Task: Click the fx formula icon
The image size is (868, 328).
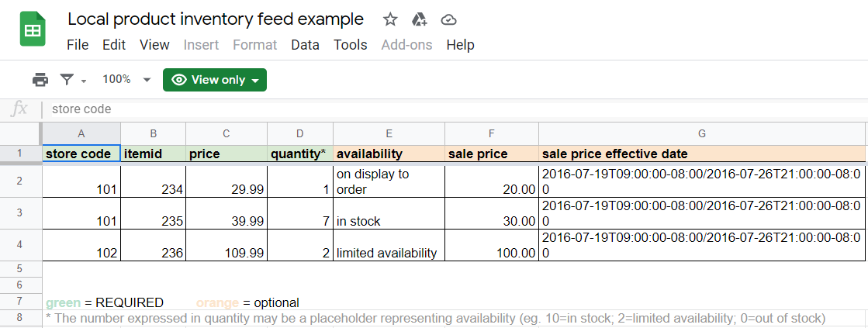Action: (x=19, y=109)
